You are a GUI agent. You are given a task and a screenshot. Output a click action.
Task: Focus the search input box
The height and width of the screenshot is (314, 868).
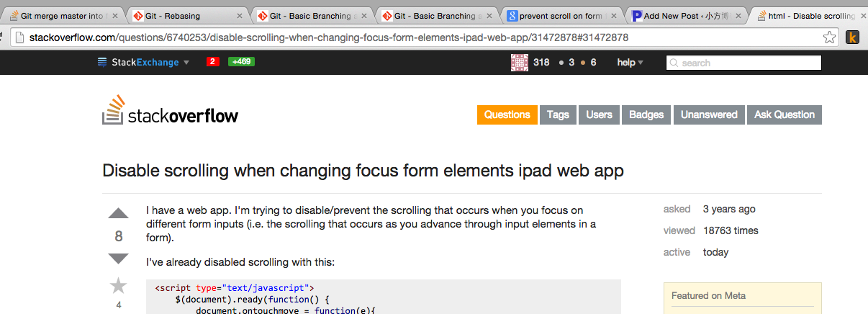click(744, 63)
